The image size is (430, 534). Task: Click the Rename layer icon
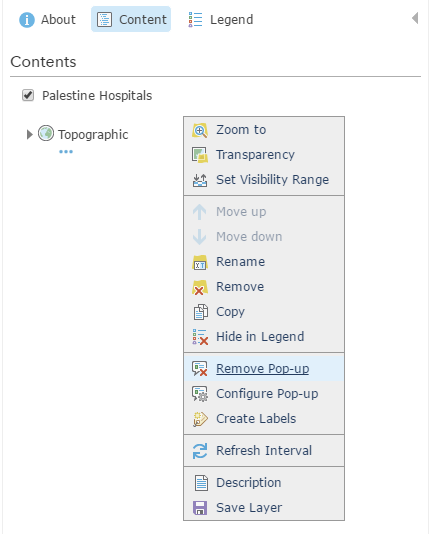tap(200, 262)
